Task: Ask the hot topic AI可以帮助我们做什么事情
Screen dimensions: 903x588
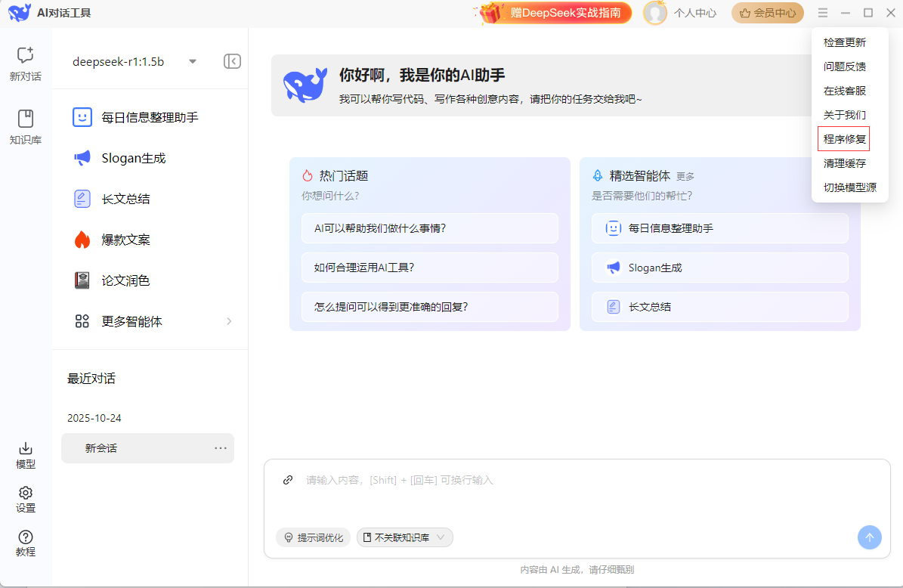Action: click(429, 228)
